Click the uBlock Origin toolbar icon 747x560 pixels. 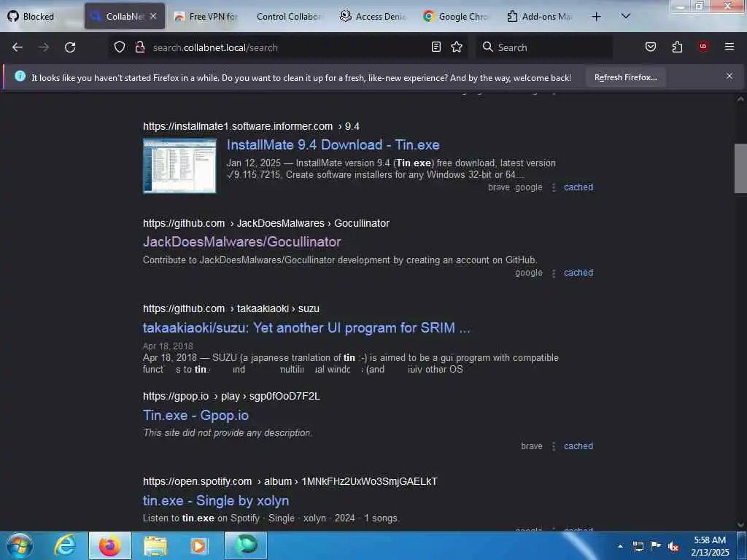pos(703,47)
